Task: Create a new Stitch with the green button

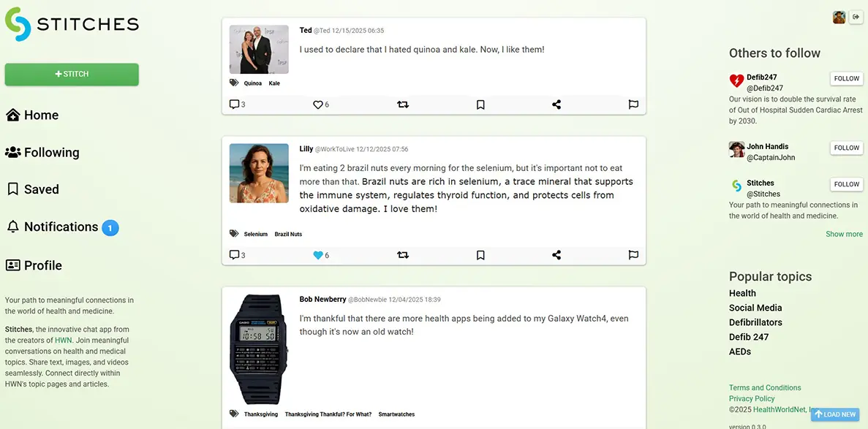Action: tap(72, 74)
